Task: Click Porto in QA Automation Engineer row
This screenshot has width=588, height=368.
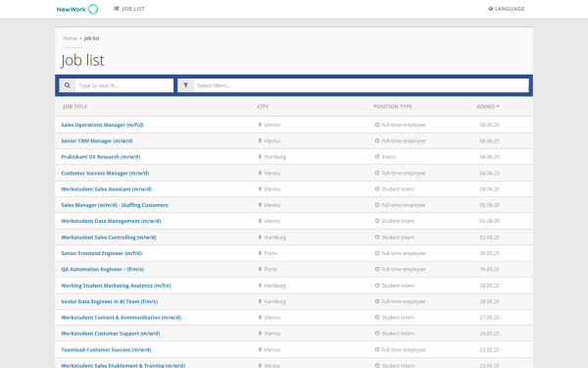Action: pos(270,269)
